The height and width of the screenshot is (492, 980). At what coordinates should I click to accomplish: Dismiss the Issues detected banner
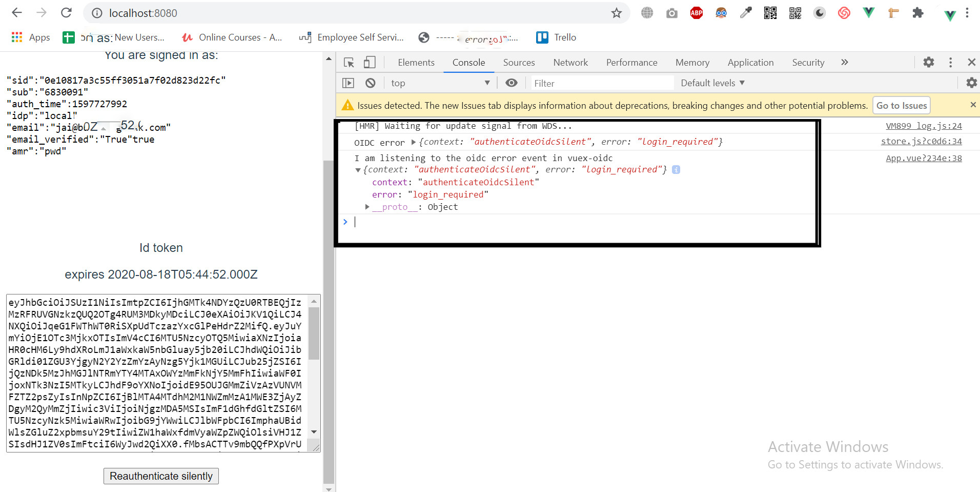pos(973,105)
